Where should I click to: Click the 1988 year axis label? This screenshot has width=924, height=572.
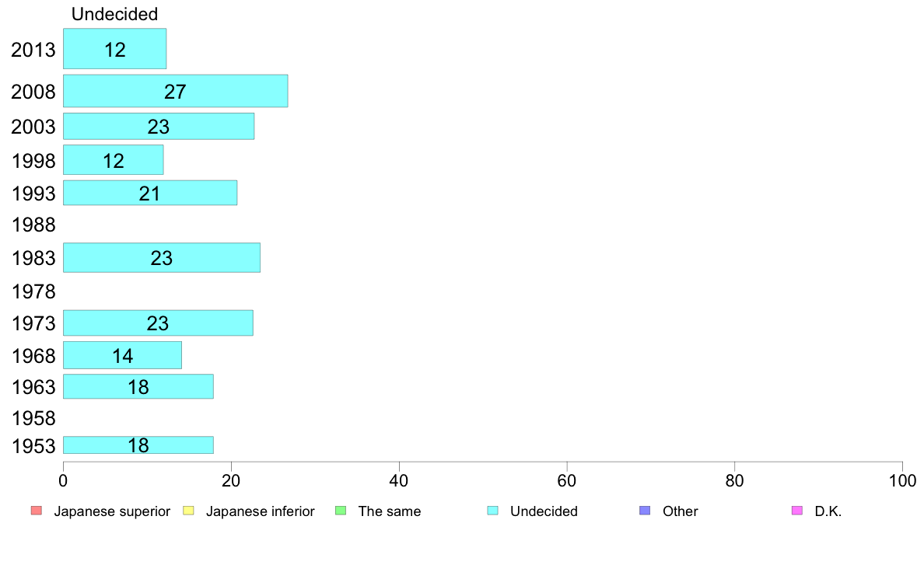point(33,225)
